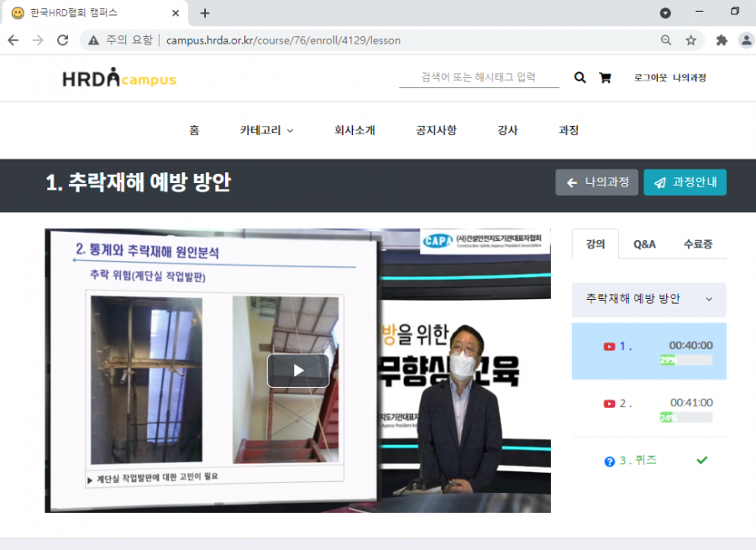Switch to the Q&A tab

tap(644, 244)
